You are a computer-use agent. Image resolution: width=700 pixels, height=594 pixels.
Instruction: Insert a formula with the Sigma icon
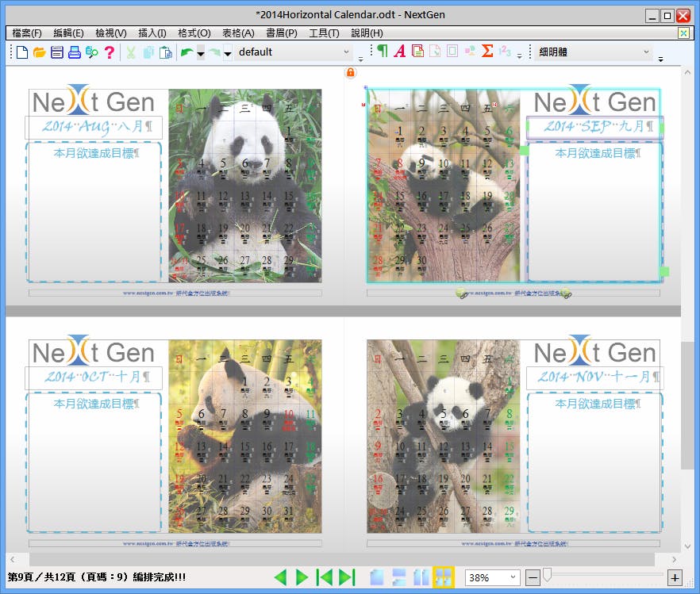[487, 51]
